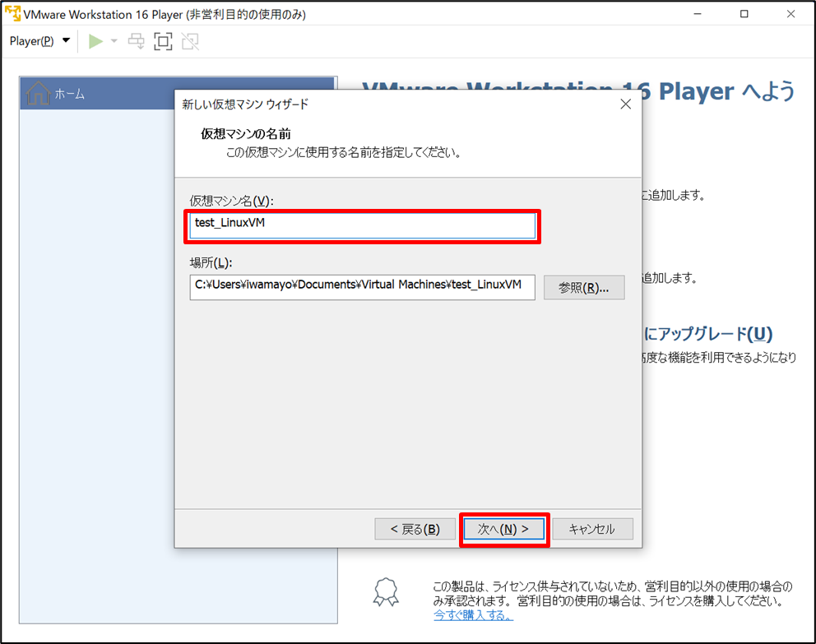Click the VMware Workstation title bar logo
This screenshot has width=816, height=644.
tap(12, 13)
